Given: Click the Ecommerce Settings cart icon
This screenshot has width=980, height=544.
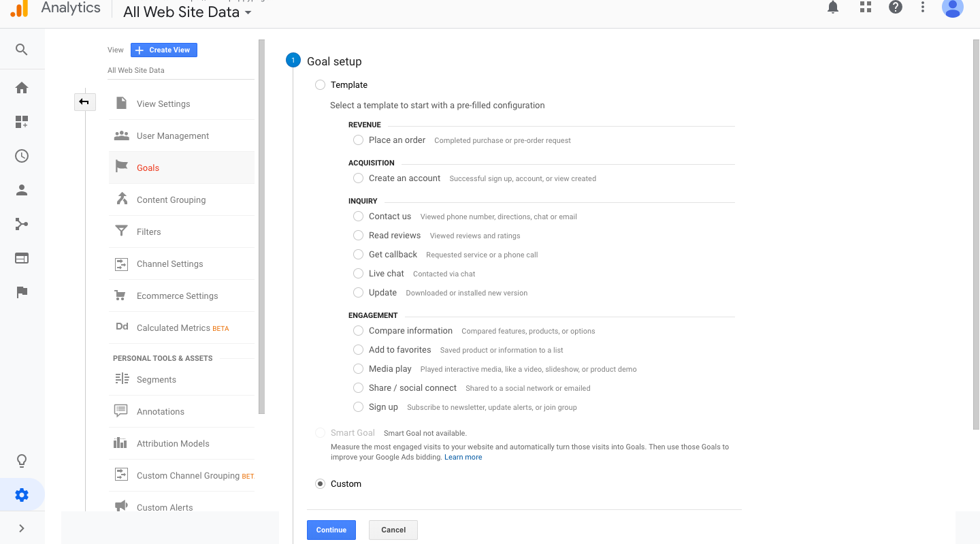Looking at the screenshot, I should pos(120,295).
